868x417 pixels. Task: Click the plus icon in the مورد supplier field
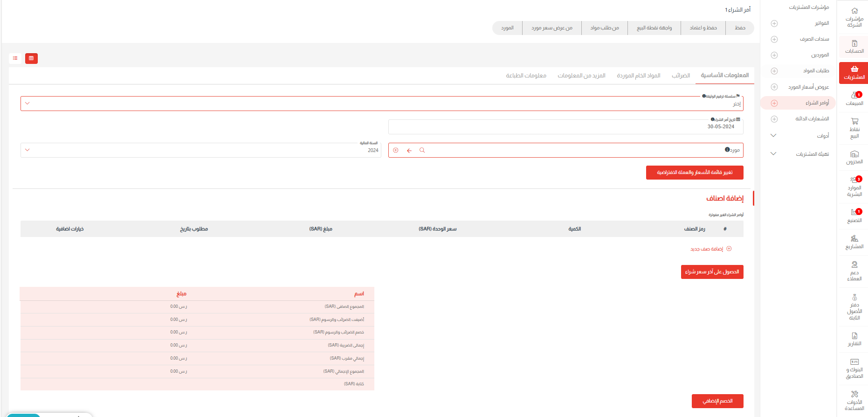(396, 150)
